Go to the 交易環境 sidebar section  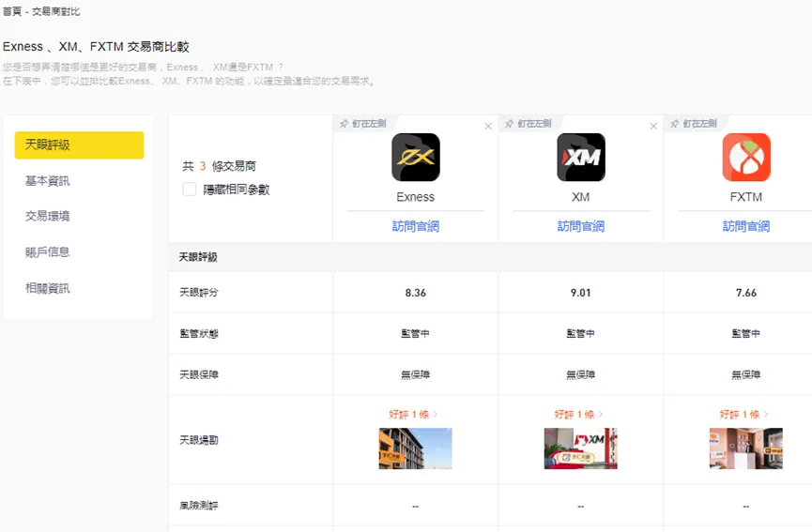pos(47,217)
